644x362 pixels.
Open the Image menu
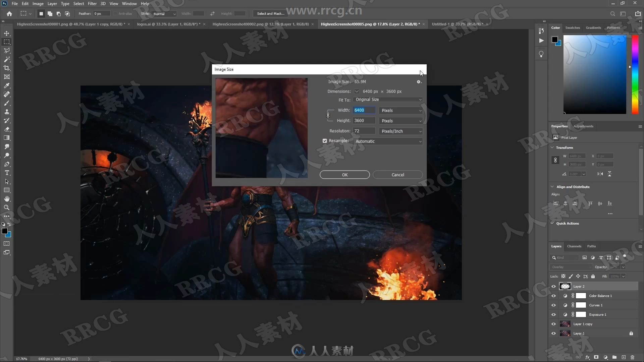[38, 4]
